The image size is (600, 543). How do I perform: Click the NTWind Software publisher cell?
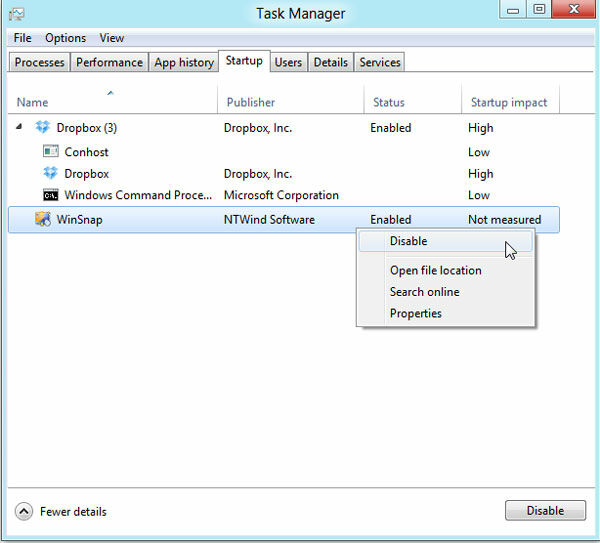pyautogui.click(x=269, y=220)
